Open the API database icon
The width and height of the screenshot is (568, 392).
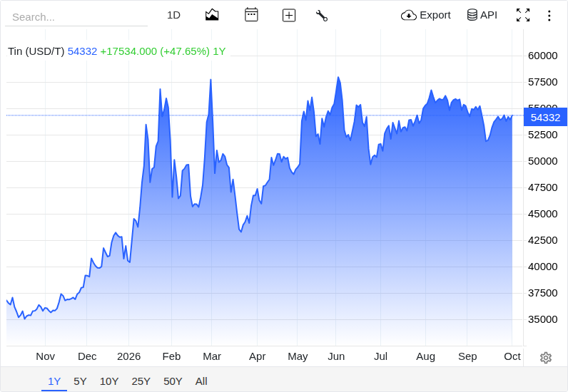pyautogui.click(x=472, y=15)
